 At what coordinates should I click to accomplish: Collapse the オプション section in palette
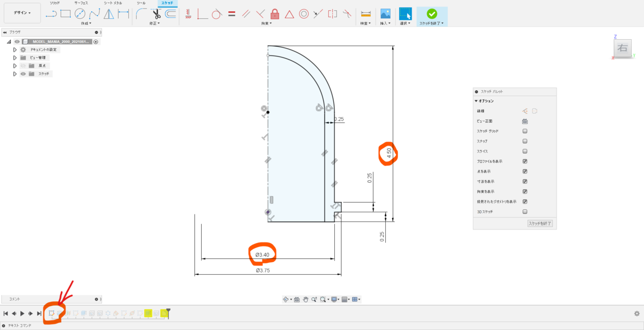point(476,101)
